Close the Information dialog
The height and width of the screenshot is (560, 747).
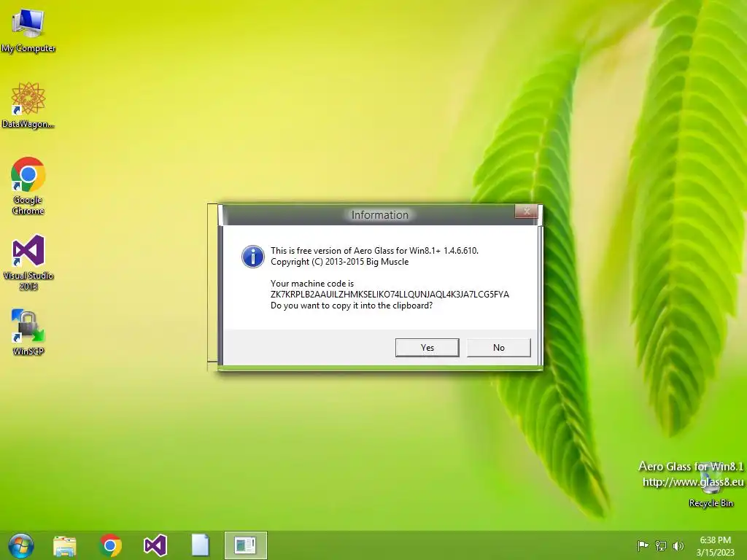tap(527, 211)
